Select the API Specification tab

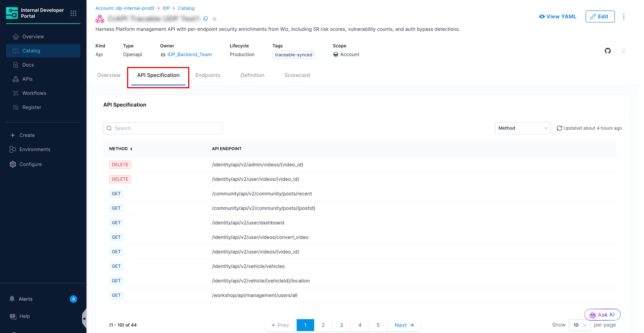point(158,75)
